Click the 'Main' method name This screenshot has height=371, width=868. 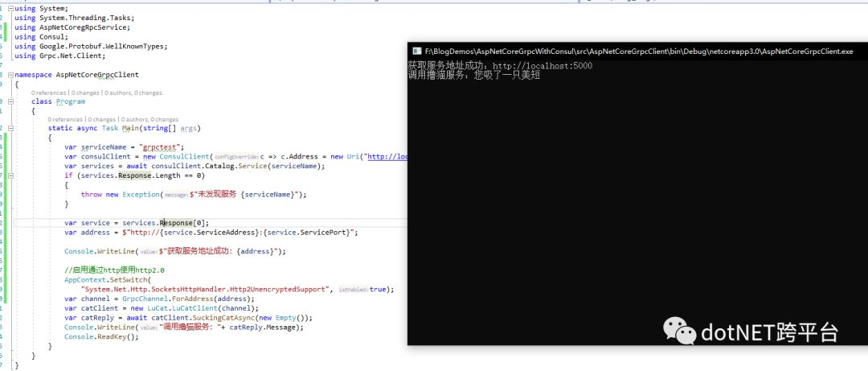pyautogui.click(x=131, y=128)
